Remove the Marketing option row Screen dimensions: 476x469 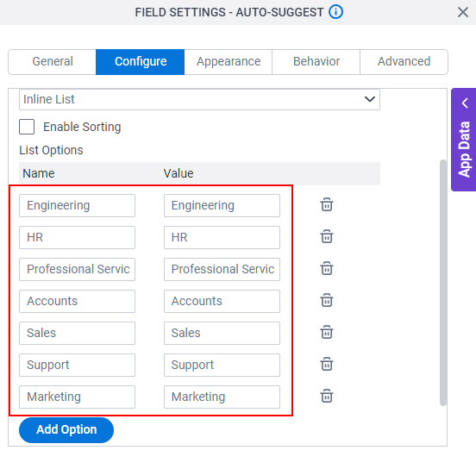pyautogui.click(x=327, y=396)
